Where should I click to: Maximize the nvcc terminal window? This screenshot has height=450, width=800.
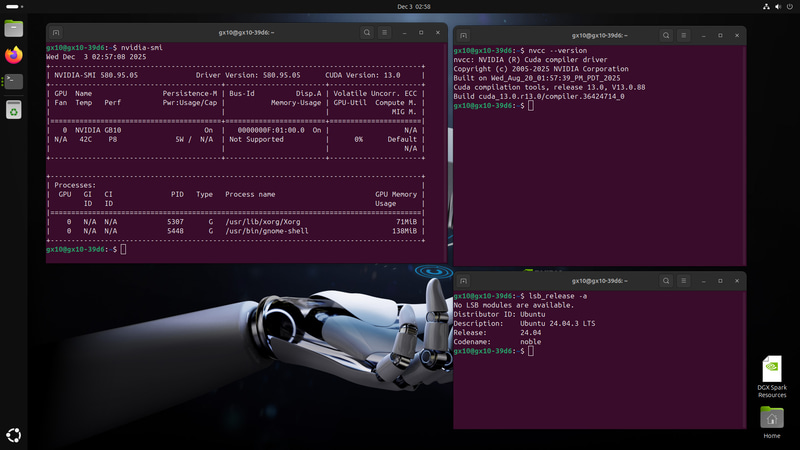tap(720, 36)
